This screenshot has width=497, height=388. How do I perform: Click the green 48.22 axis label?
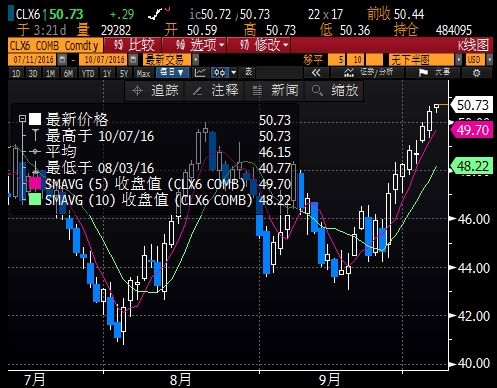pyautogui.click(x=472, y=166)
